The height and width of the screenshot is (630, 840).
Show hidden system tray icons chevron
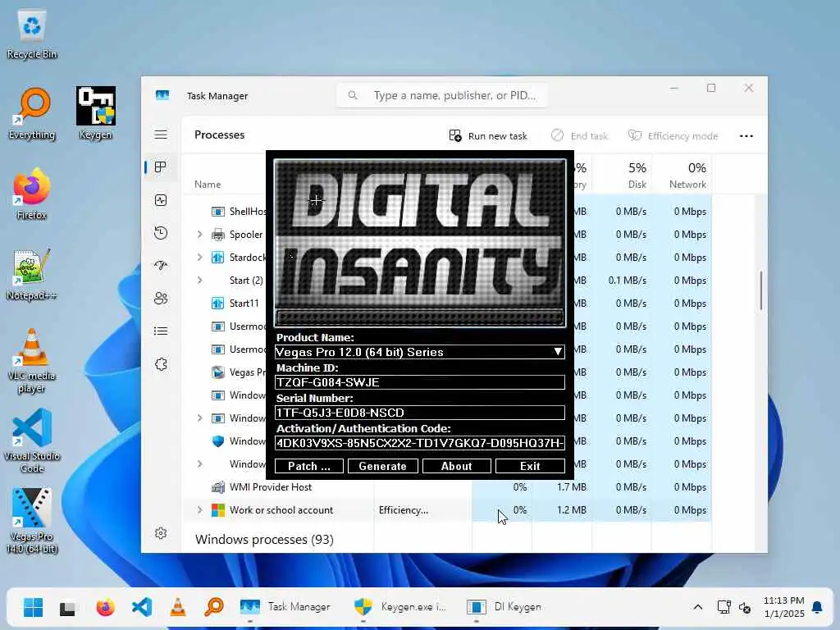point(697,607)
